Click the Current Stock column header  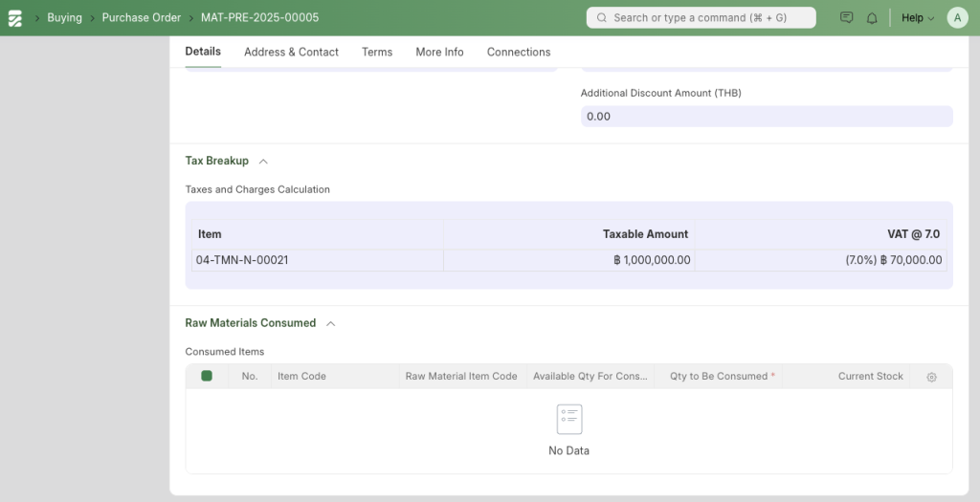(x=846, y=377)
